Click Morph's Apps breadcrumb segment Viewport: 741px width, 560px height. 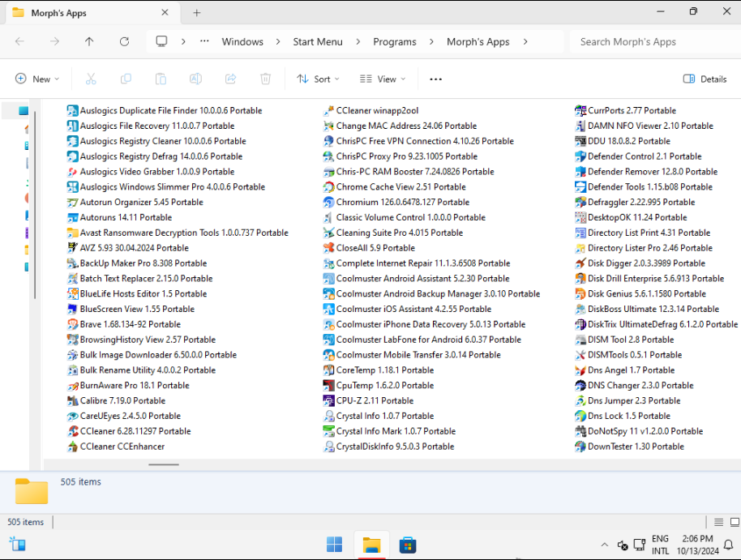(478, 41)
